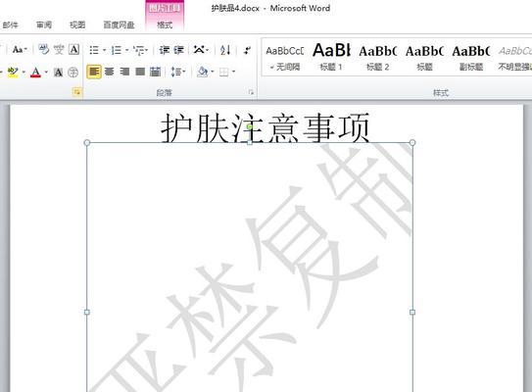Click the text highlight color button
The width and height of the screenshot is (532, 392).
tap(13, 72)
